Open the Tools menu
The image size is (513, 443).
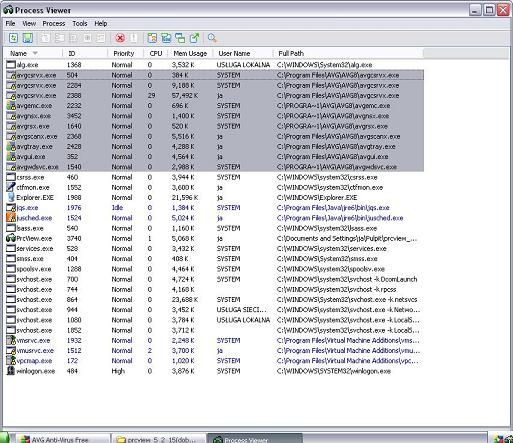click(80, 23)
